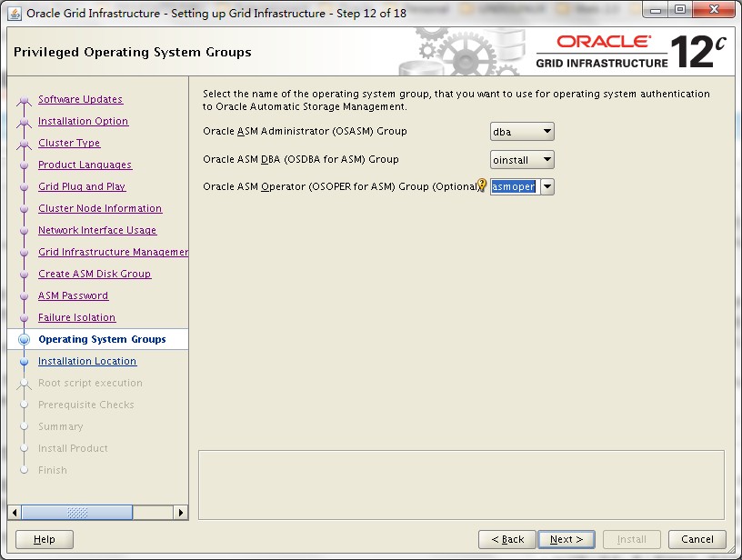
Task: Click the asmoper text field
Action: tap(515, 187)
